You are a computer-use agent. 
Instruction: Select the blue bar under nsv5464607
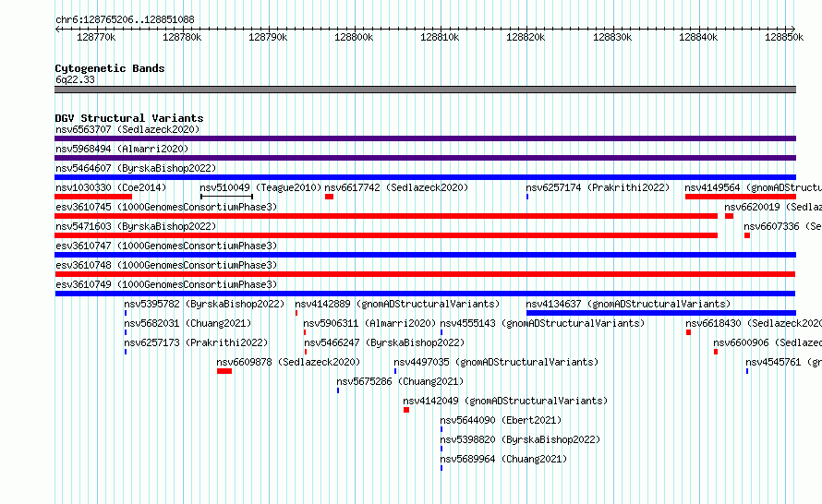click(x=425, y=177)
